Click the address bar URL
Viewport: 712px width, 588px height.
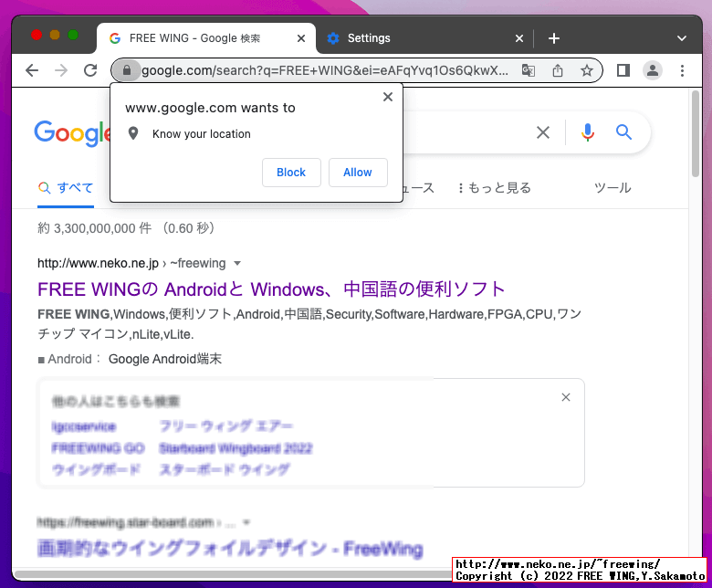325,70
